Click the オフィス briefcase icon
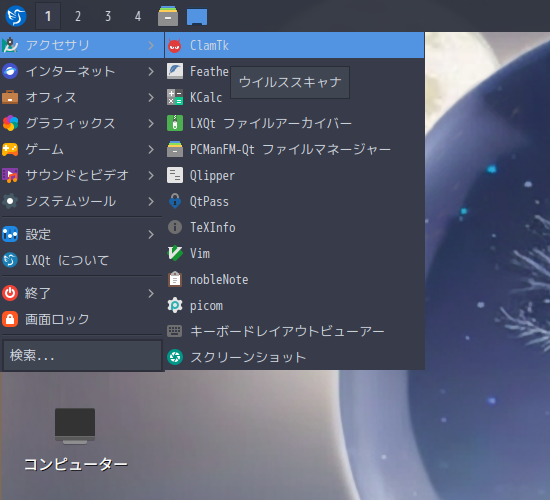The height and width of the screenshot is (500, 550). 10,97
